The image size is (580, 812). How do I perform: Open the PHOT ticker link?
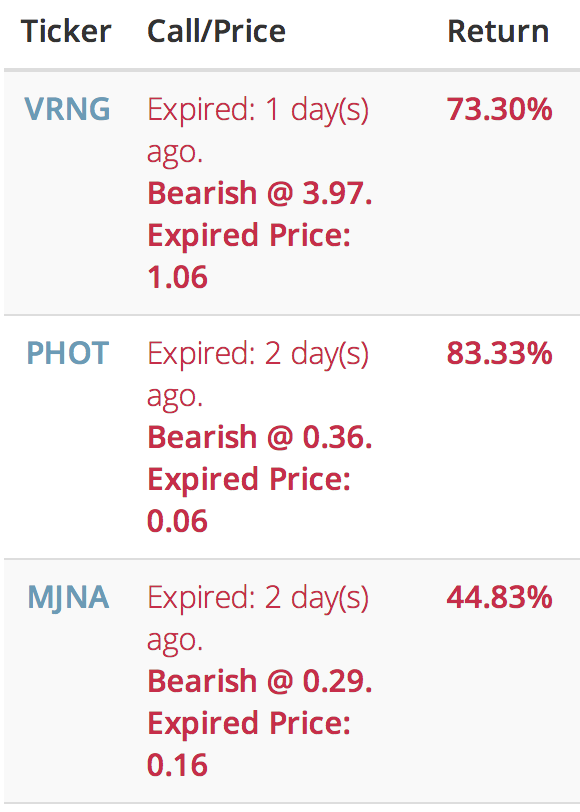(68, 353)
